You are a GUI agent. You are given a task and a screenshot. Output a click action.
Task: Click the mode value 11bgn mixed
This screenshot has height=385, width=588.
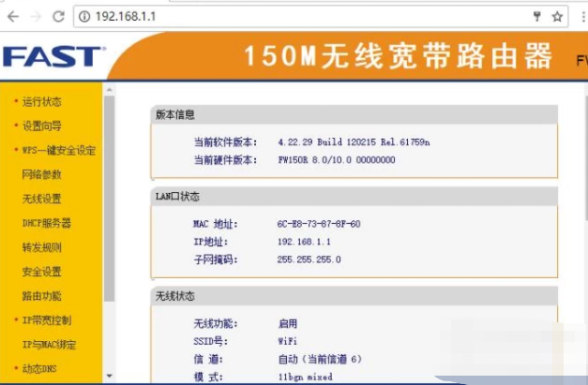pyautogui.click(x=305, y=377)
